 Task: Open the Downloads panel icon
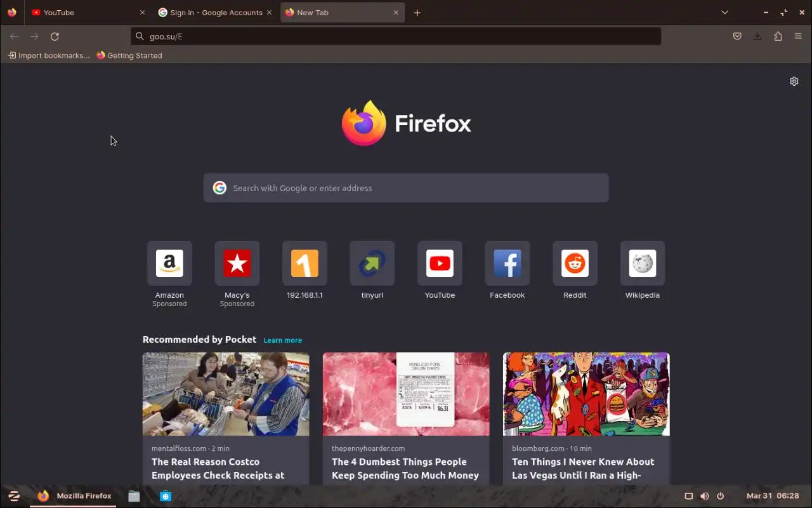point(757,36)
